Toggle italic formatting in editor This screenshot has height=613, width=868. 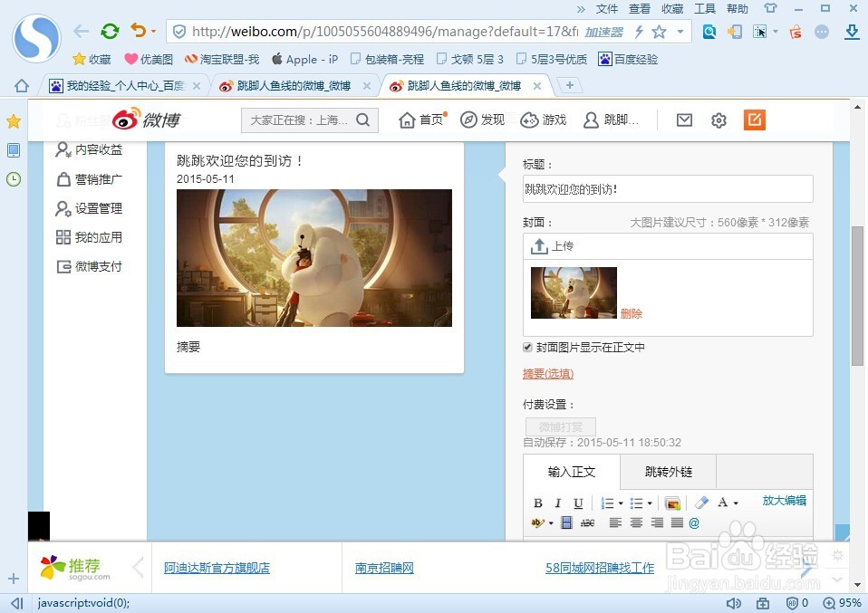(x=558, y=503)
